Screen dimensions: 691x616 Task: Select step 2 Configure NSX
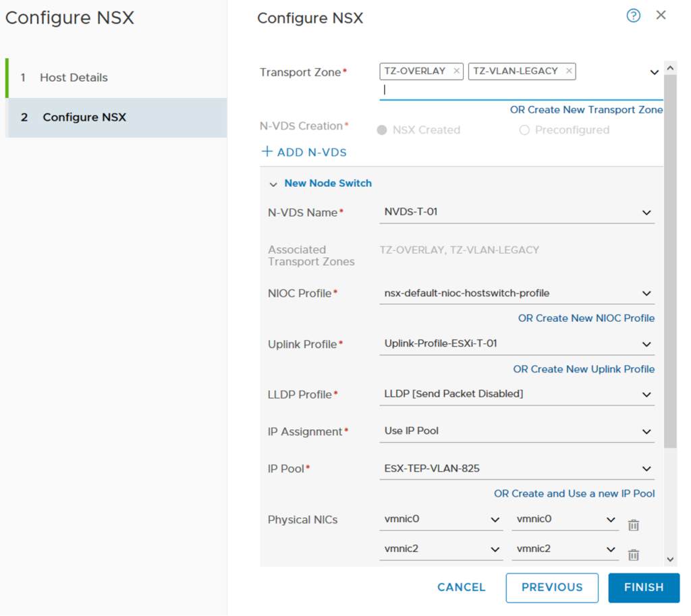tap(117, 117)
